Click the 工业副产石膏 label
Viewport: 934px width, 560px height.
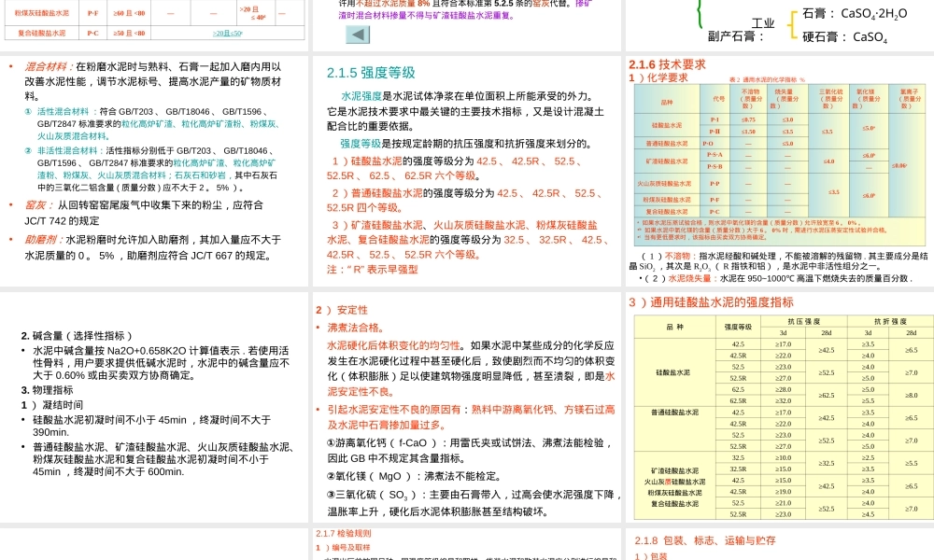(x=741, y=30)
